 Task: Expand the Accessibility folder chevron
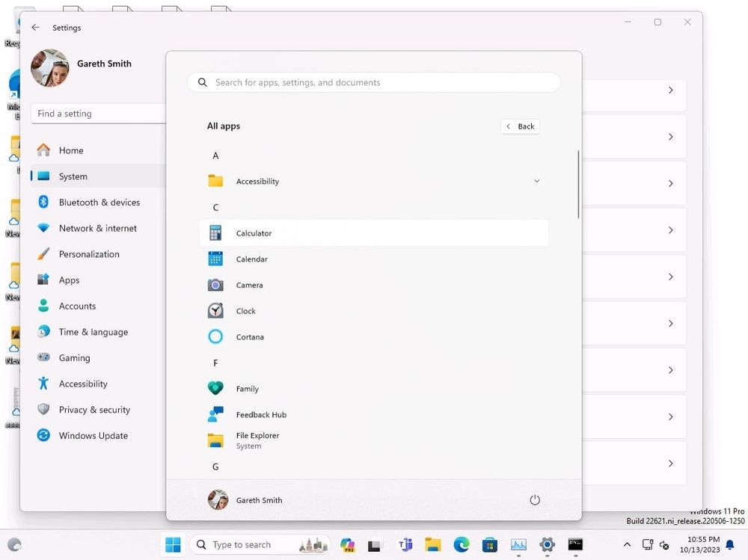[x=536, y=181]
